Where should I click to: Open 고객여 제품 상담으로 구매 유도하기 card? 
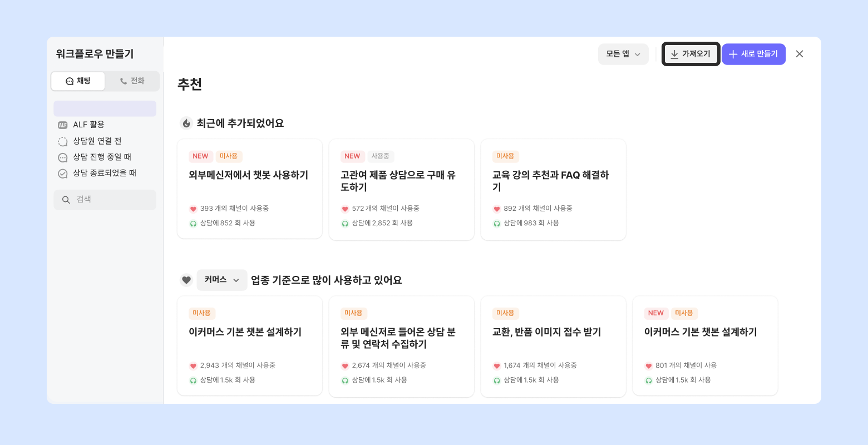click(401, 189)
